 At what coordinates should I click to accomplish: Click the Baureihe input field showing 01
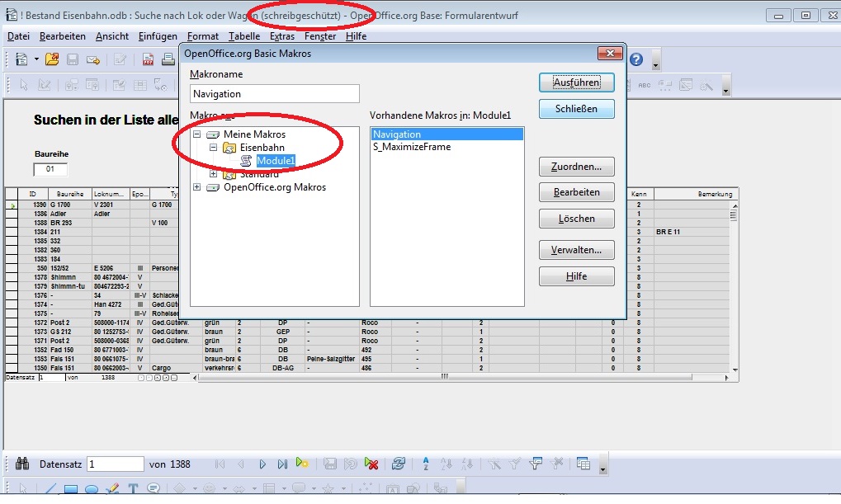pyautogui.click(x=50, y=169)
